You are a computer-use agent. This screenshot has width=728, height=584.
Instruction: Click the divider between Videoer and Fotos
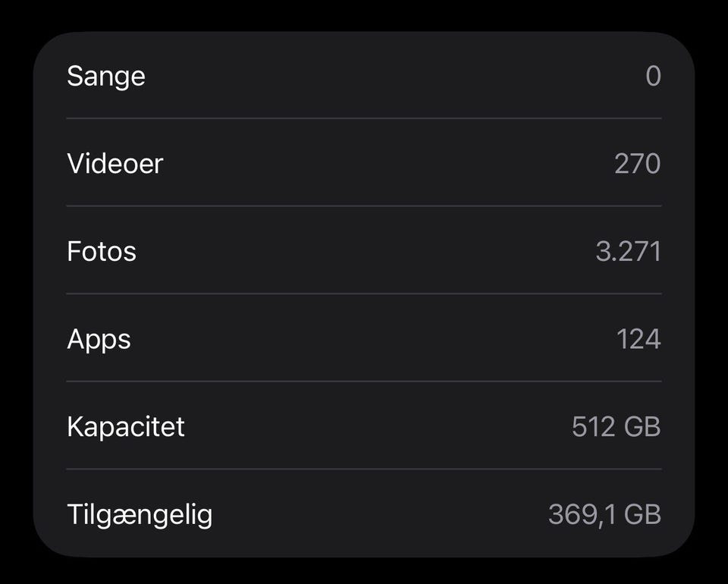pos(364,206)
